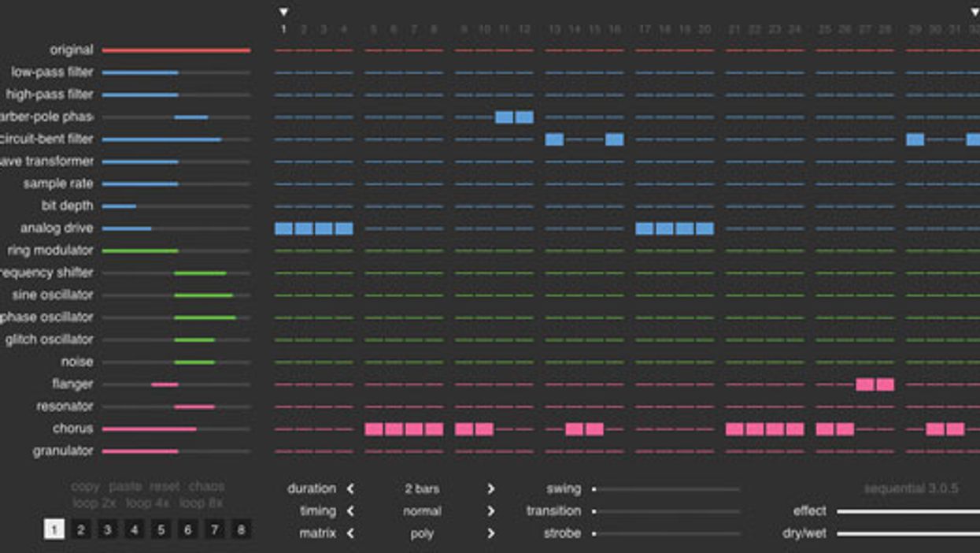Disable the chorus cell at step 5

click(374, 429)
